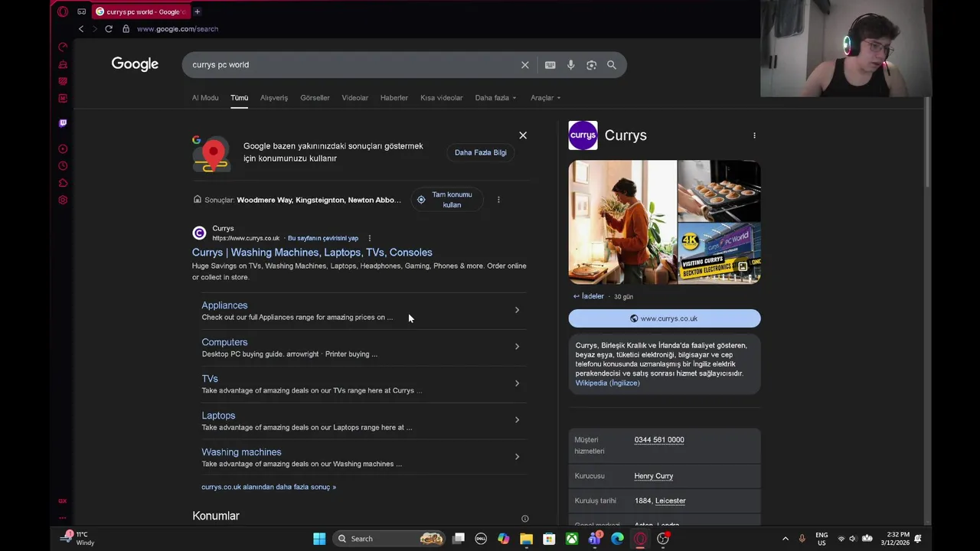Viewport: 980px width, 551px height.
Task: Open Visiting Currys PC World thumbnail
Action: 719,254
